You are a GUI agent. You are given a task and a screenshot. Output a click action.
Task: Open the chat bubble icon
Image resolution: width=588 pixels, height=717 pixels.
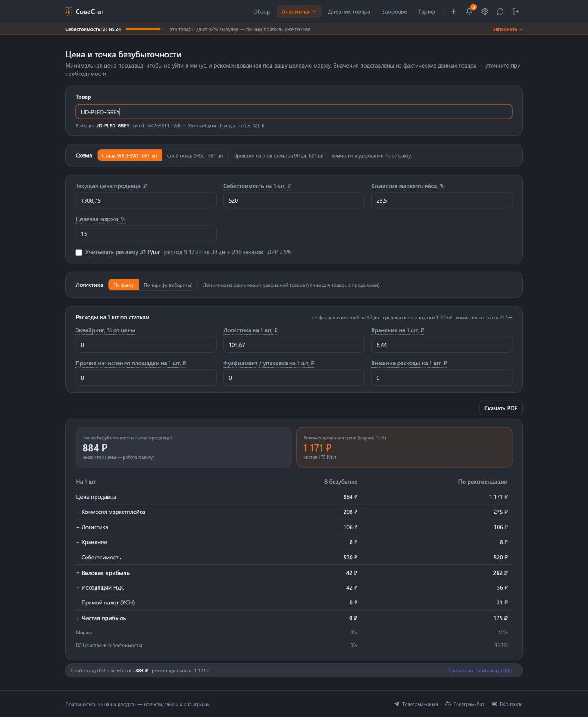coord(500,11)
